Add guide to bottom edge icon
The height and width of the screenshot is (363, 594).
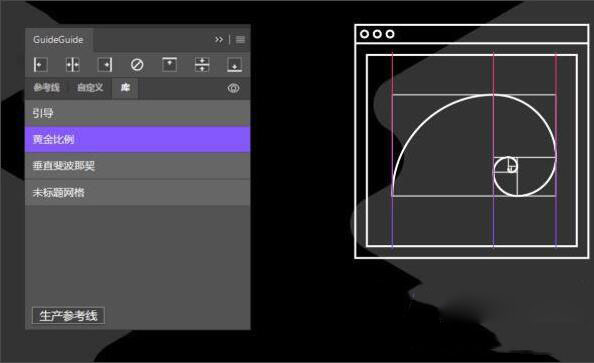point(234,64)
